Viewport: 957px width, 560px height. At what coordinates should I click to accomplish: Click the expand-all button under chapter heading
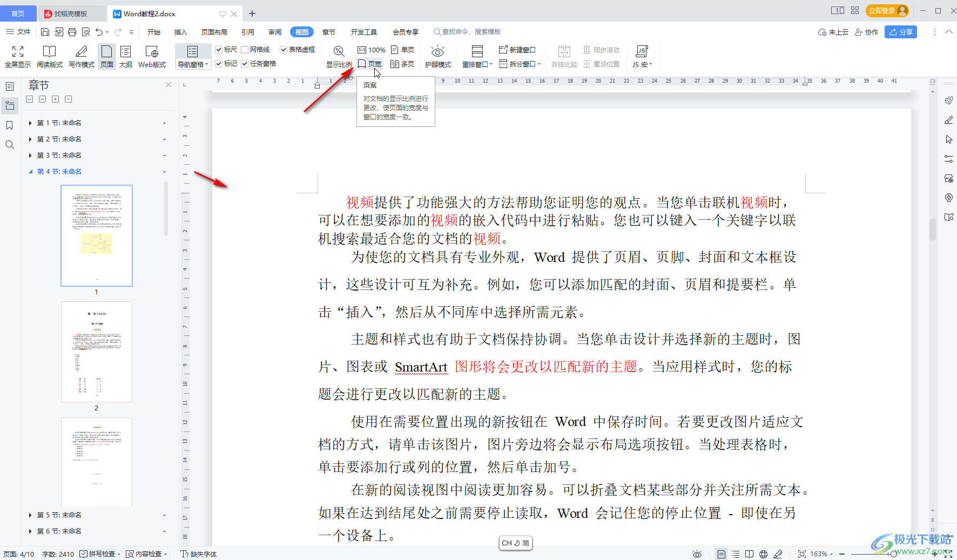[x=30, y=99]
